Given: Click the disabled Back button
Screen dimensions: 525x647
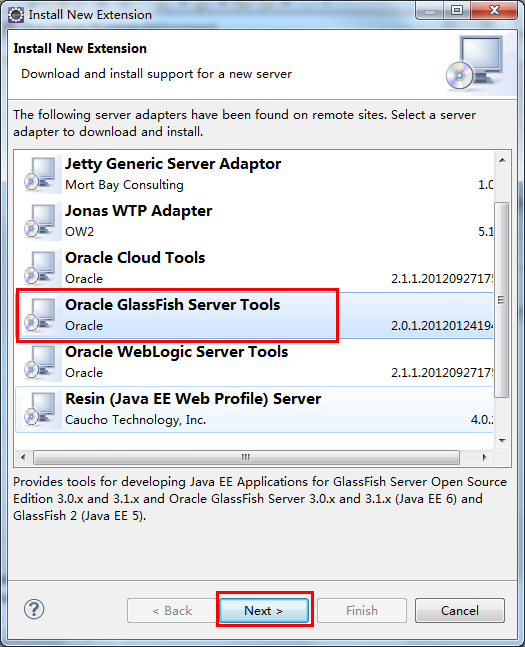Looking at the screenshot, I should pos(172,610).
